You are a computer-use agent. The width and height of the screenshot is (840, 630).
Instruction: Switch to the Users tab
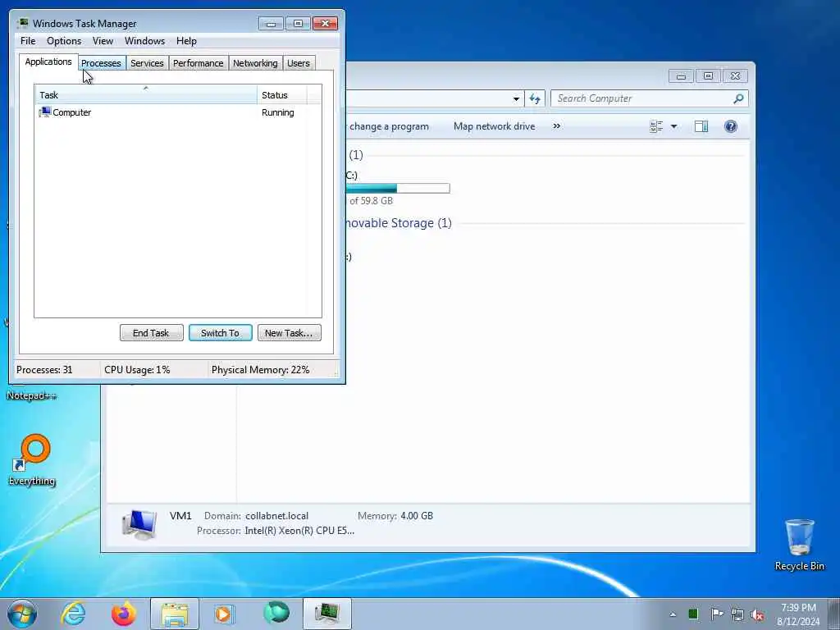pyautogui.click(x=299, y=63)
